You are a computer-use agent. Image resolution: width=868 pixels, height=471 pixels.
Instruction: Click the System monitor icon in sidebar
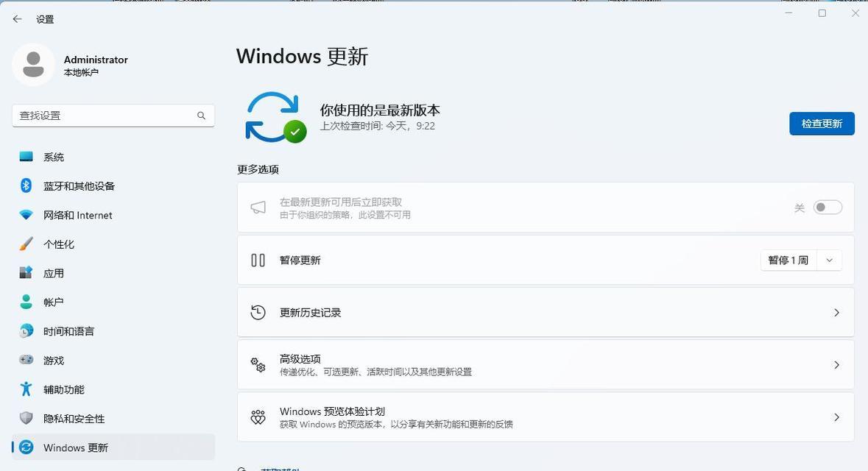[26, 157]
